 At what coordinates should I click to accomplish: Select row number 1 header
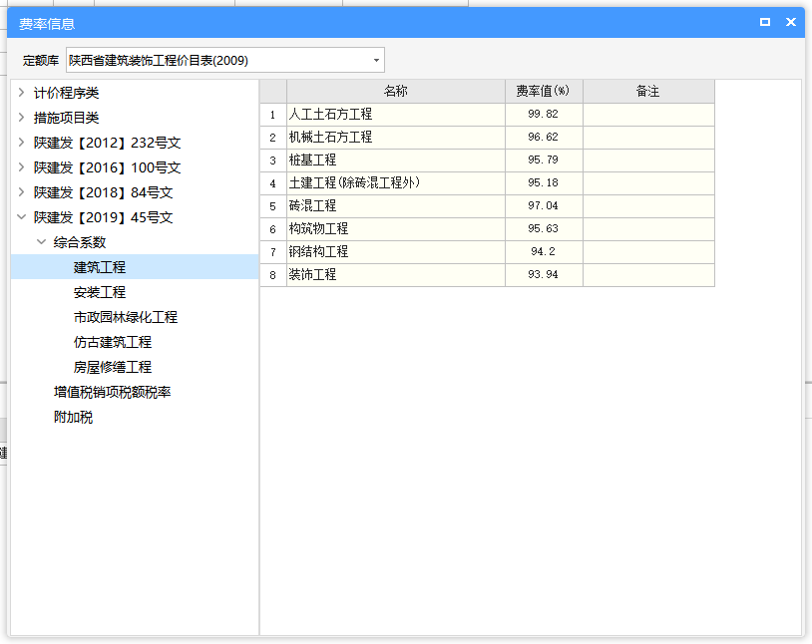tap(273, 114)
